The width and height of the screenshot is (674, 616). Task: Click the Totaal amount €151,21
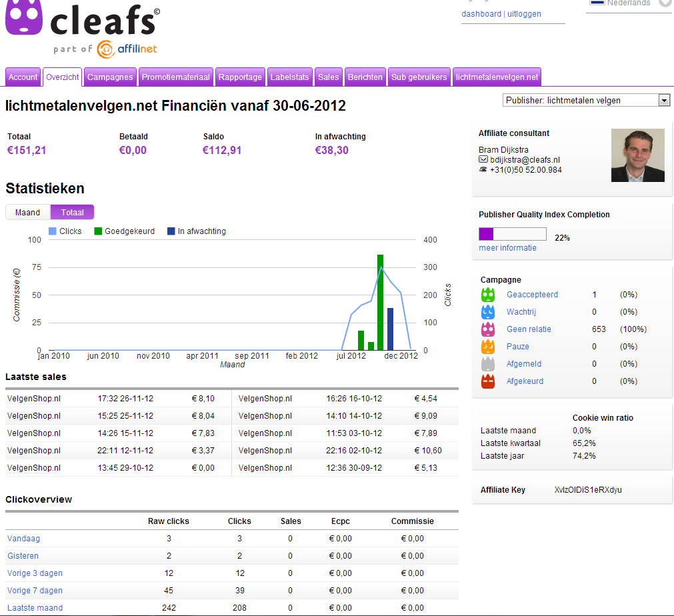[x=27, y=150]
